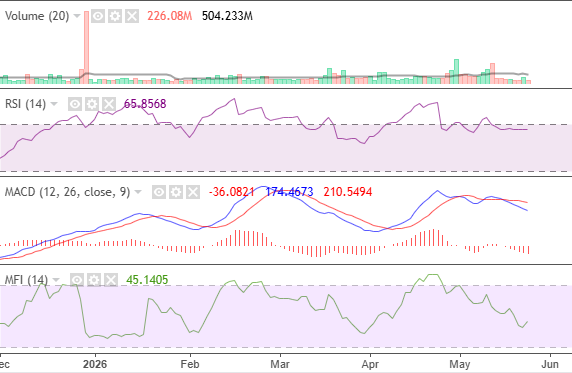Open Volume indicator settings gear
The width and height of the screenshot is (572, 373).
115,16
